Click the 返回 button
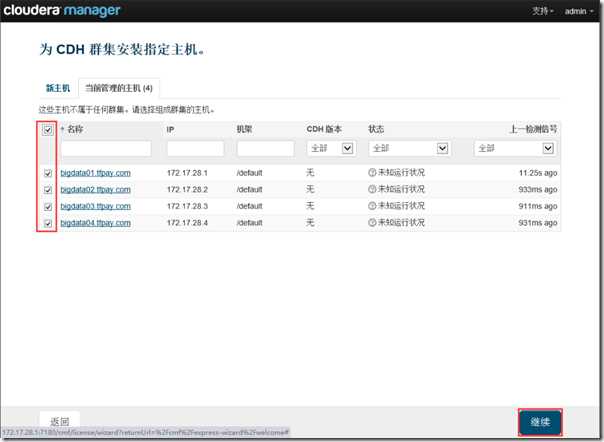The image size is (604, 442). pyautogui.click(x=60, y=422)
